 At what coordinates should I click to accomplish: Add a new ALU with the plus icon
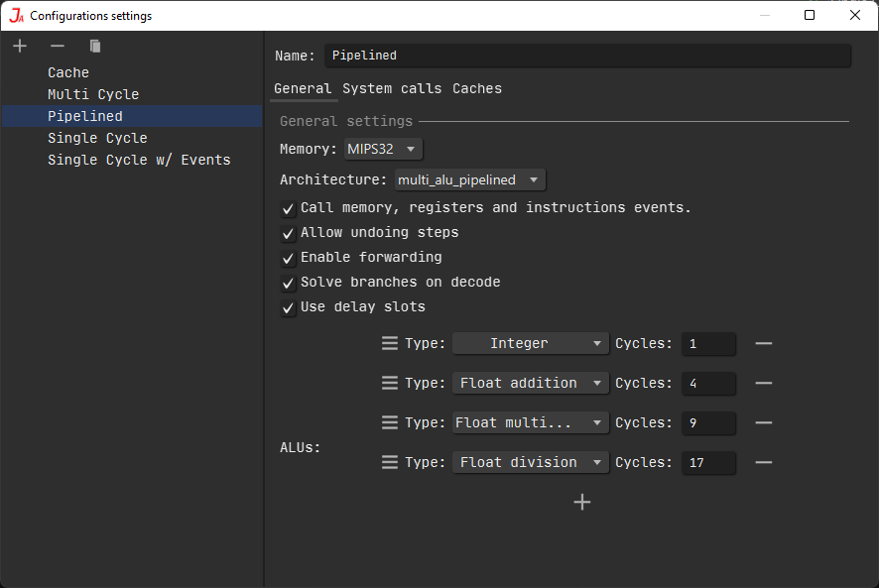(582, 502)
